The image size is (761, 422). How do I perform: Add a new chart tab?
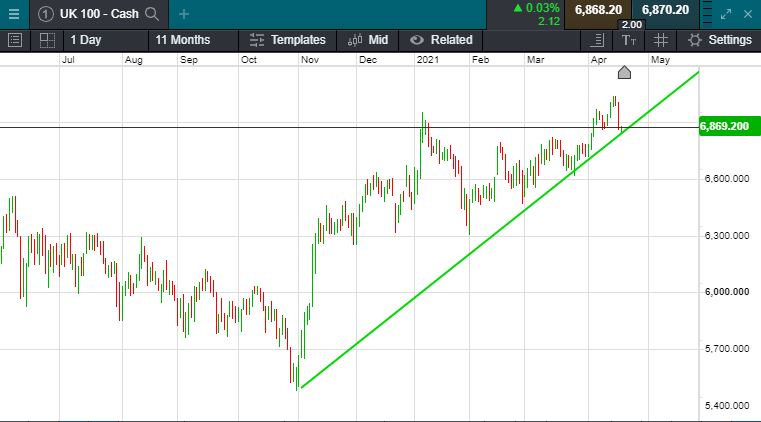[x=183, y=14]
